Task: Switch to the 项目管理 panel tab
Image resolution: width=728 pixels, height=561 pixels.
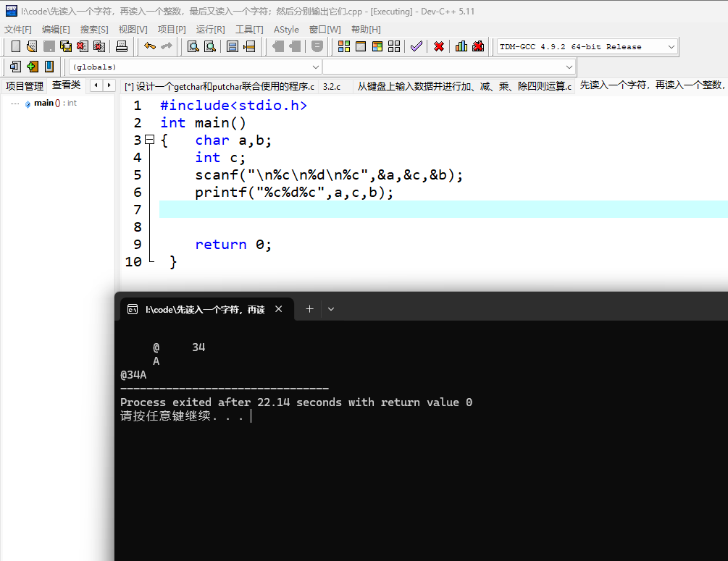Action: 24,86
